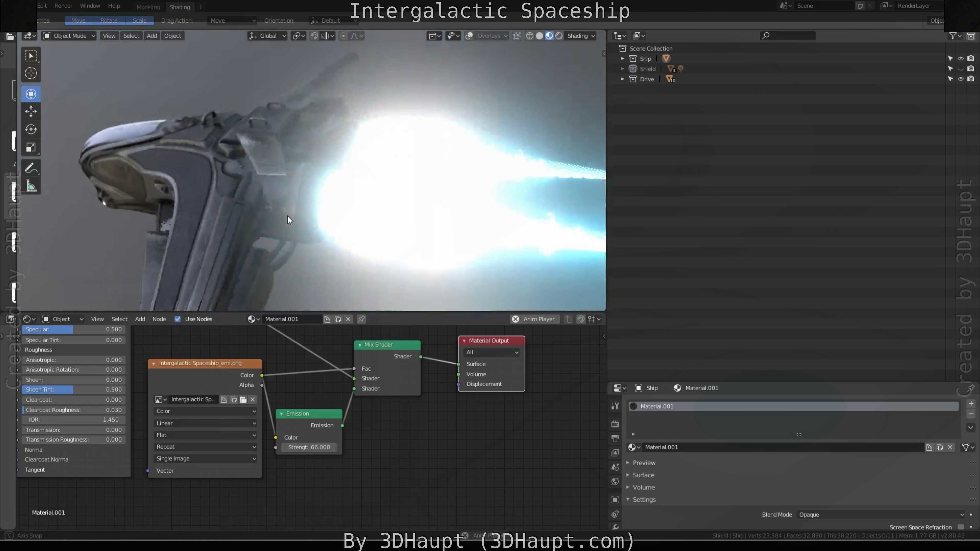This screenshot has height=551, width=980.
Task: Uncheck the Use Nodes checkbox
Action: (177, 319)
